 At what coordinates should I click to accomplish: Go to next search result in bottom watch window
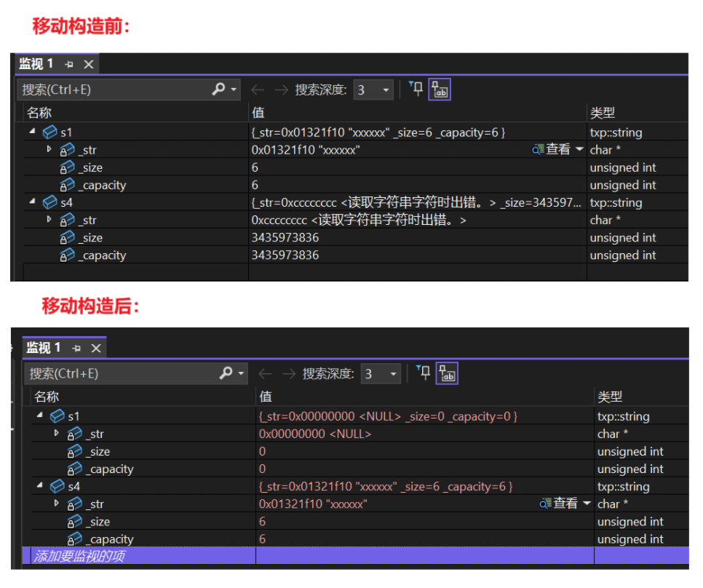point(289,374)
